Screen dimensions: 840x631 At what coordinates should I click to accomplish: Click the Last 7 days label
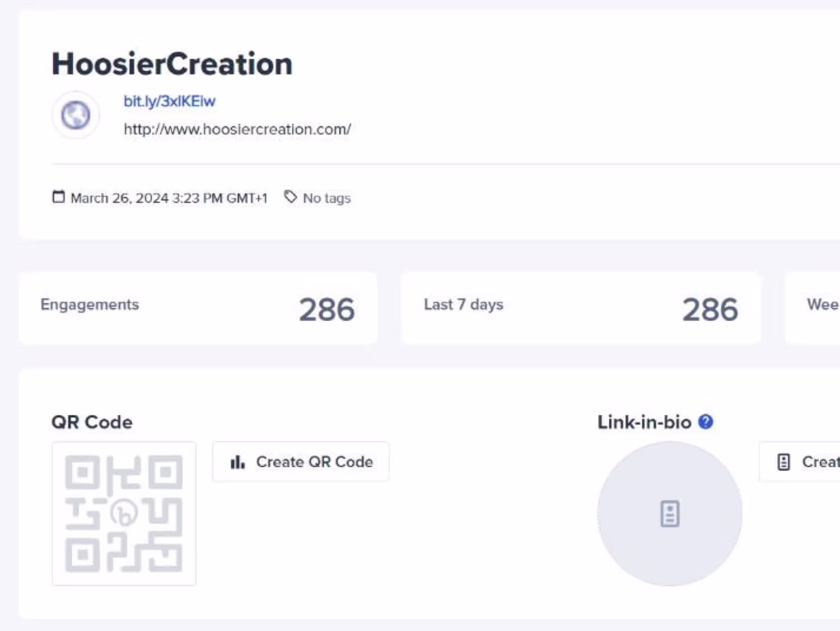click(463, 305)
